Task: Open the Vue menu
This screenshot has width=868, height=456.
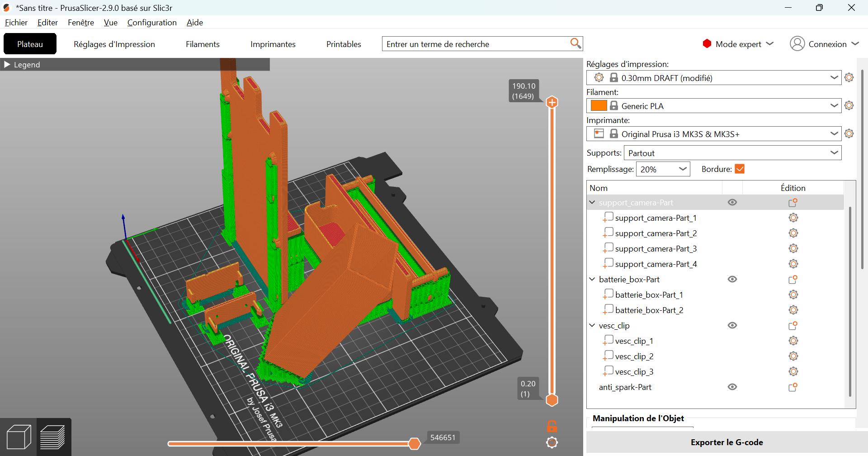Action: (111, 23)
